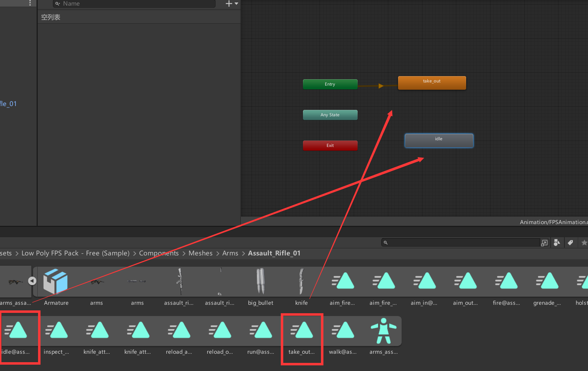
Task: Open the search in new window icon
Action: (x=544, y=242)
